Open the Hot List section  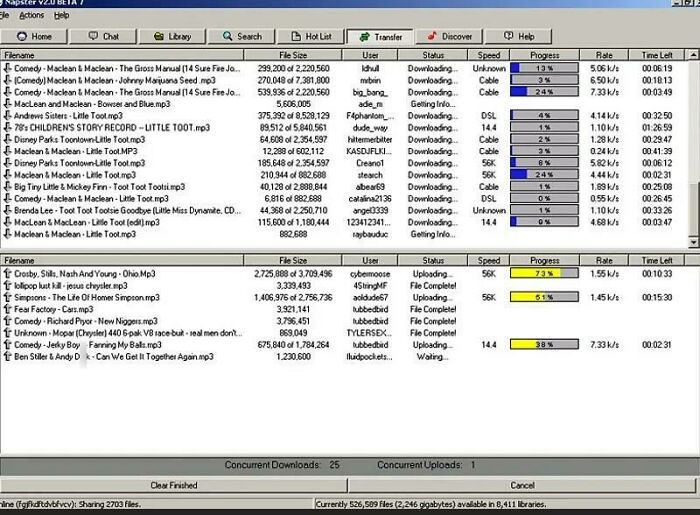pyautogui.click(x=311, y=36)
